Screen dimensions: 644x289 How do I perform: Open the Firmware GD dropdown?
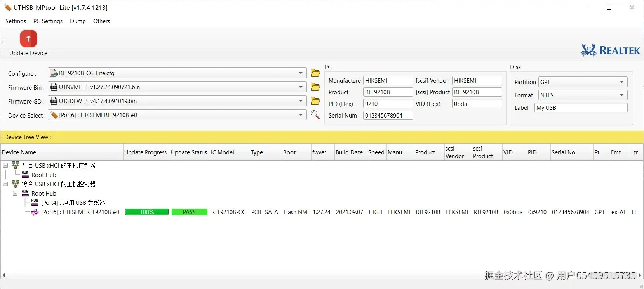[301, 101]
